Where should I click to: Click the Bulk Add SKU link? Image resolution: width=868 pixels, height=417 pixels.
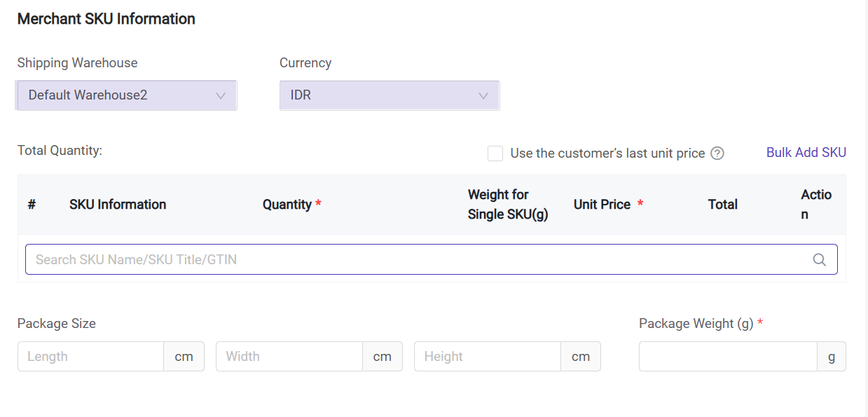(x=806, y=152)
